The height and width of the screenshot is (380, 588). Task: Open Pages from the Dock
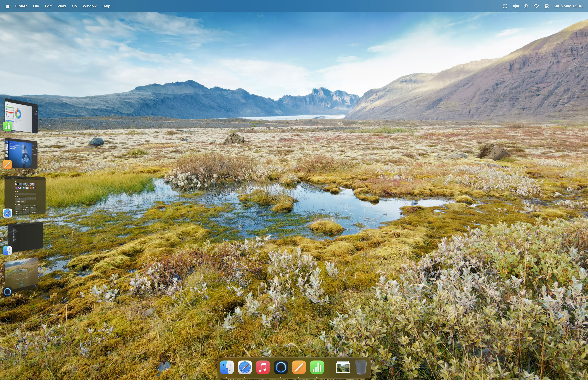[299, 367]
